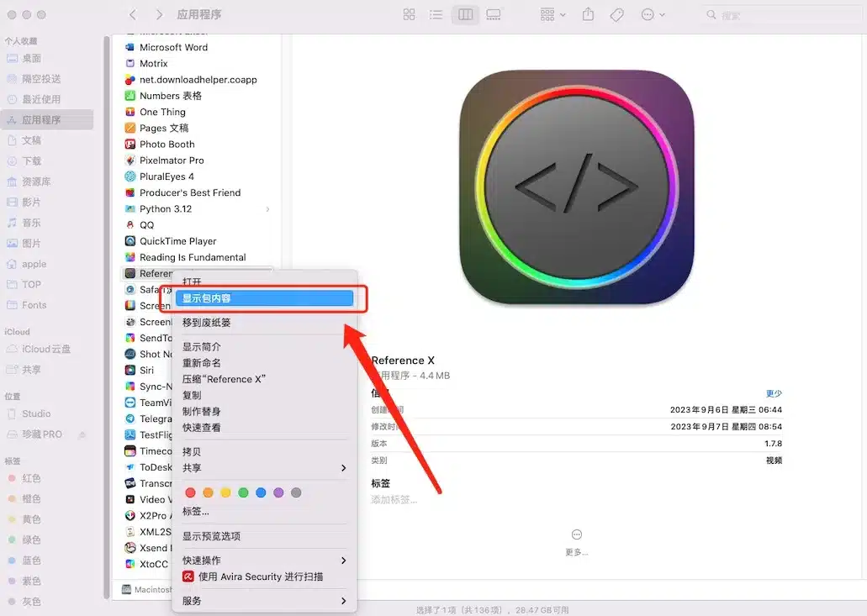
Task: Expand the Python 3.12 folder chevron
Action: [x=268, y=209]
